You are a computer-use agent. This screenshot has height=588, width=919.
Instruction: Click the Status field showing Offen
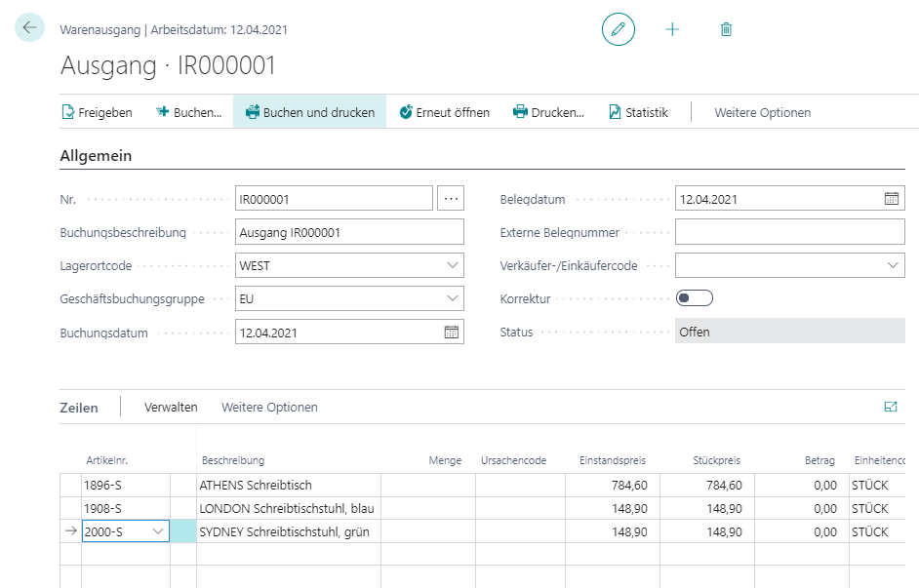click(x=789, y=332)
